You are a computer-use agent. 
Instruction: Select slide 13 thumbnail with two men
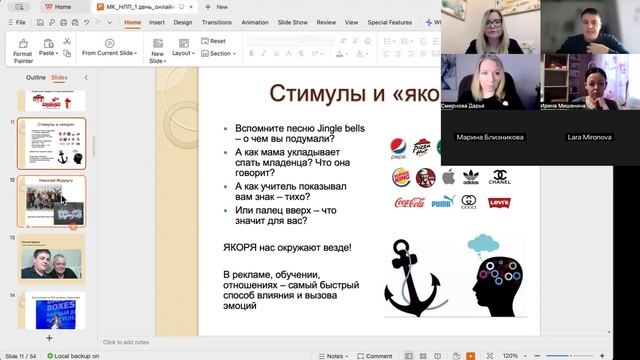[x=51, y=259]
